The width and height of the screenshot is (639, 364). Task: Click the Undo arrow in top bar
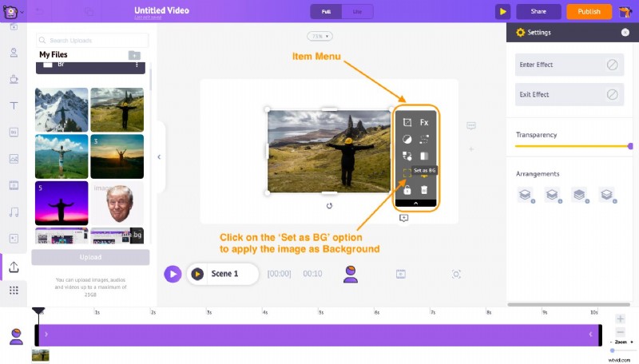[x=39, y=12]
